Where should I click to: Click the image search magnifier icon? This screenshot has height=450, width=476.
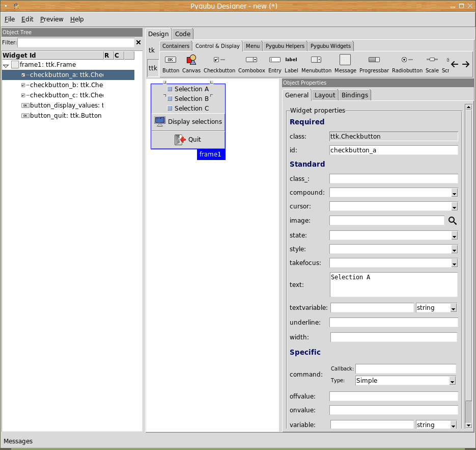click(452, 221)
